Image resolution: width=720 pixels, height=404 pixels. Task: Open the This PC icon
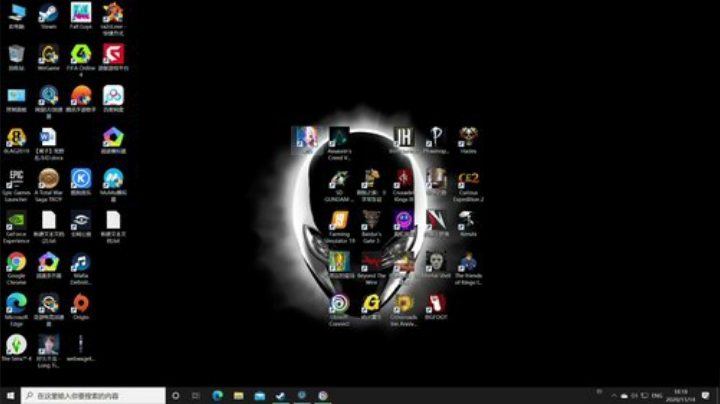click(16, 16)
